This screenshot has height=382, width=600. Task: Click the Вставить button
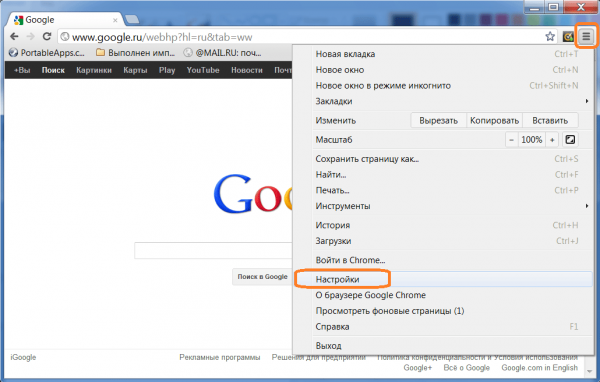coord(550,121)
